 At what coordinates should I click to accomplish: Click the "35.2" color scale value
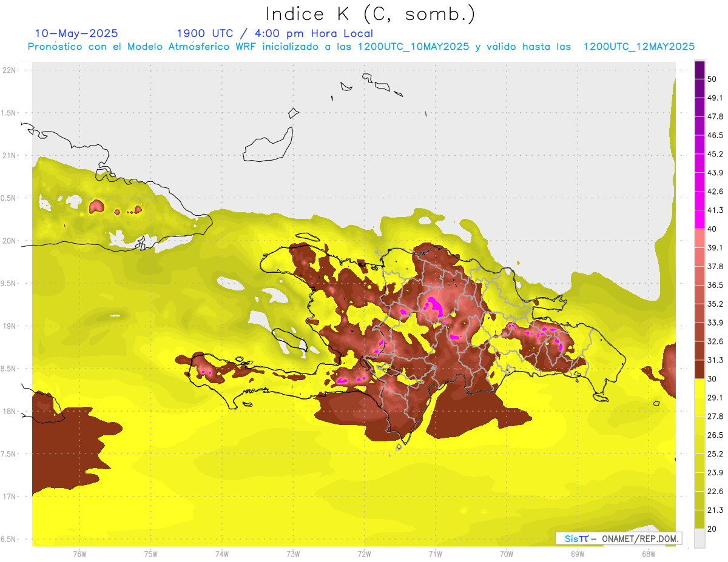pos(715,304)
